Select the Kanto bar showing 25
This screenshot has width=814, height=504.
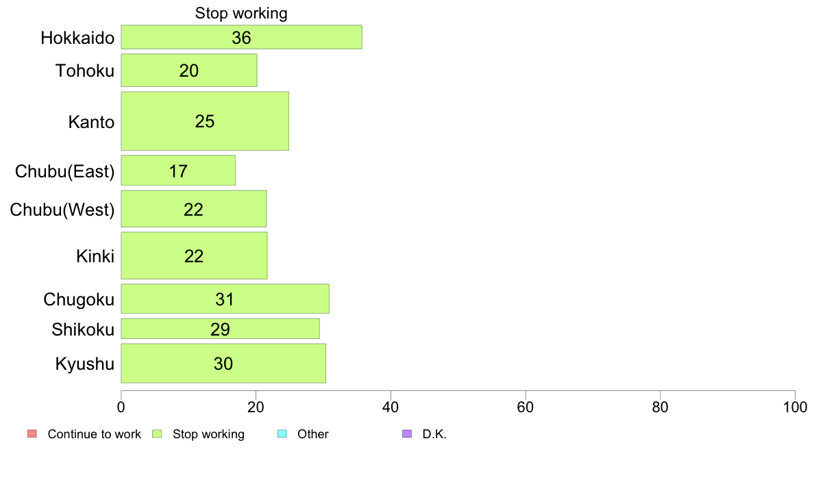205,121
